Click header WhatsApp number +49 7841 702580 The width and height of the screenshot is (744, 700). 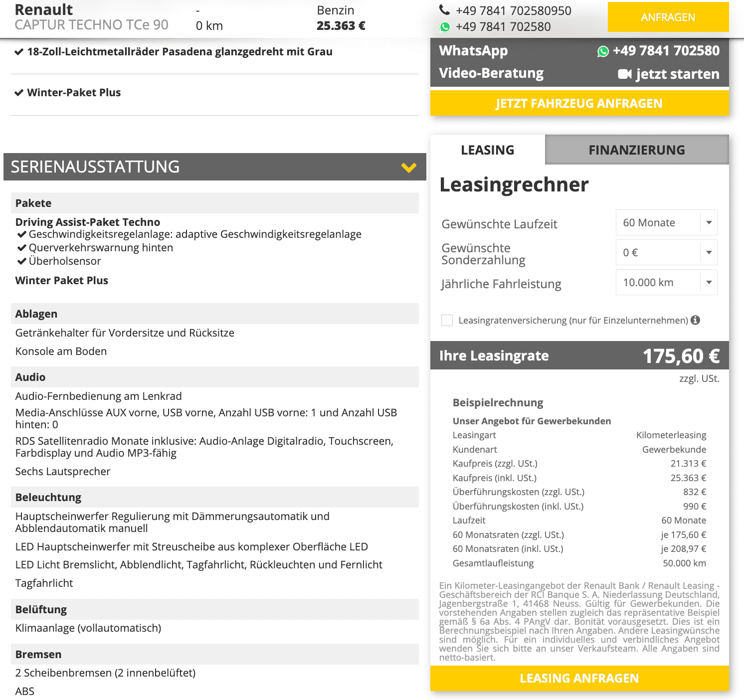click(x=503, y=27)
